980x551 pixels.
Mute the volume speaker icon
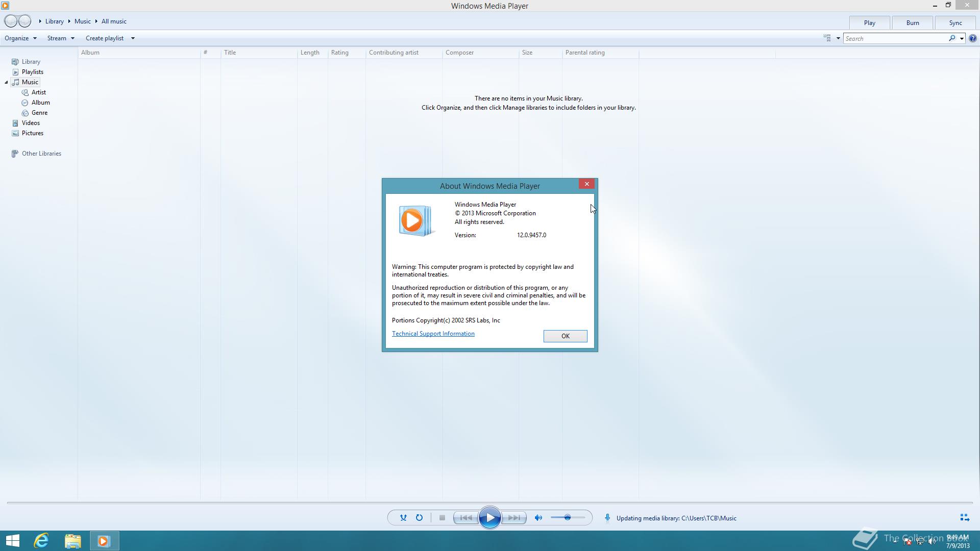point(538,518)
